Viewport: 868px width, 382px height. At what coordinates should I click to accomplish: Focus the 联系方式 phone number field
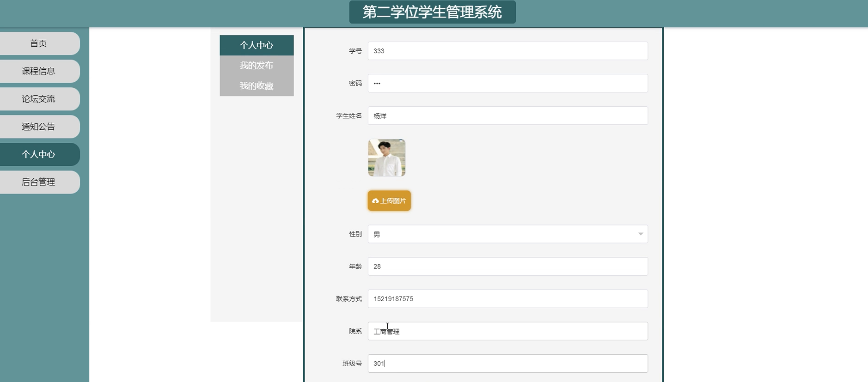507,299
